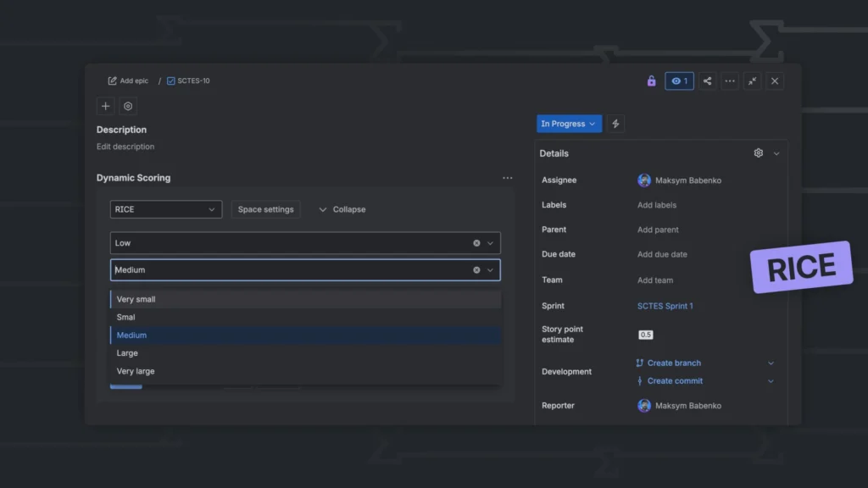Click the target icon next to plus

pyautogui.click(x=128, y=106)
